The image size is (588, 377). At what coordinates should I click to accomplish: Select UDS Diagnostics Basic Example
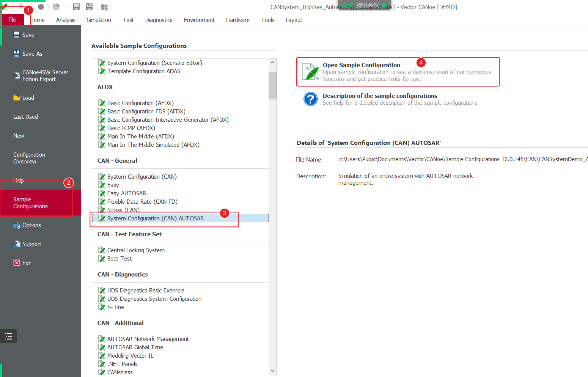click(146, 291)
